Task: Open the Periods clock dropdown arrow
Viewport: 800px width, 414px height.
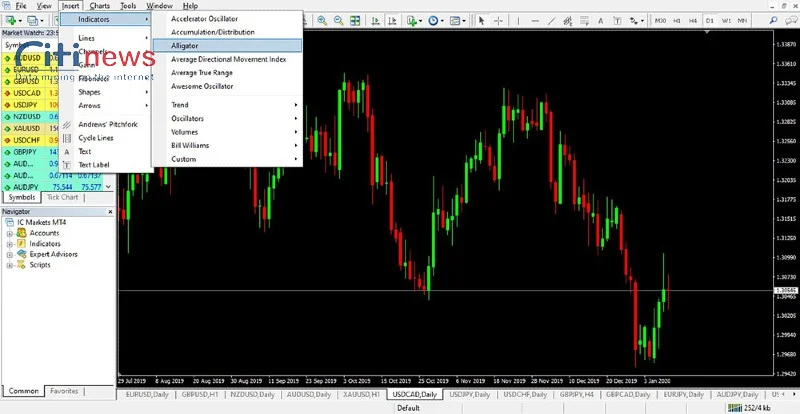Action: (x=442, y=21)
